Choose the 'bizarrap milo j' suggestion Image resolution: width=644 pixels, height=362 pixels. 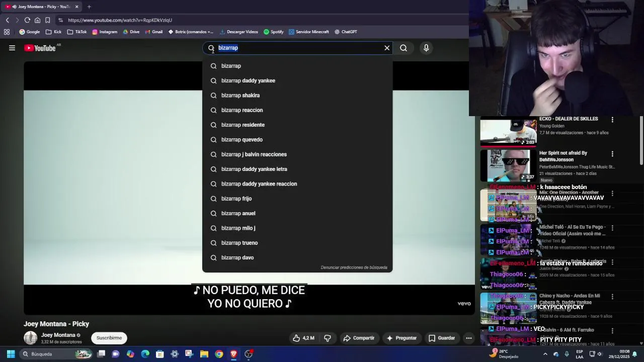tap(297, 228)
